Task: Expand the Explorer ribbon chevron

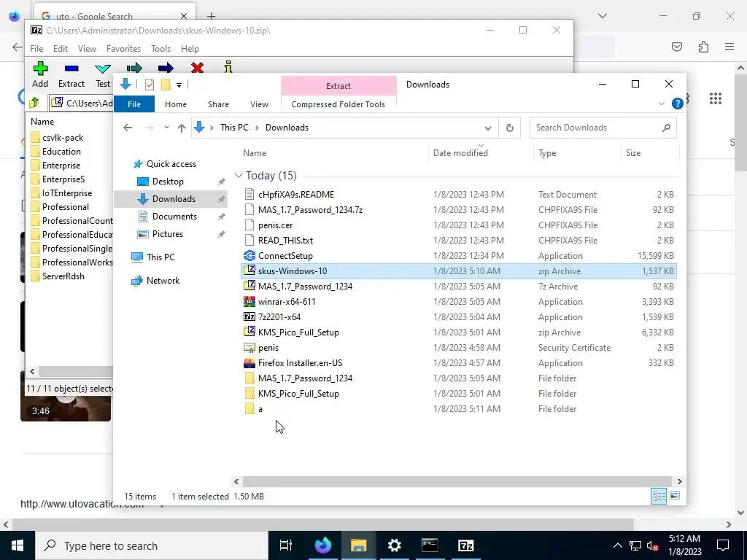Action: [x=661, y=104]
